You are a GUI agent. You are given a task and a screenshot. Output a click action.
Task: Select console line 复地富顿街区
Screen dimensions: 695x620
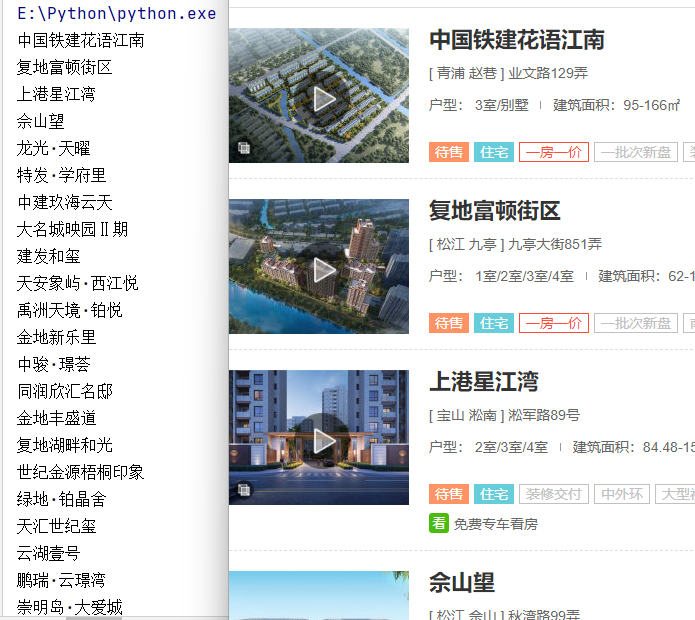[64, 67]
